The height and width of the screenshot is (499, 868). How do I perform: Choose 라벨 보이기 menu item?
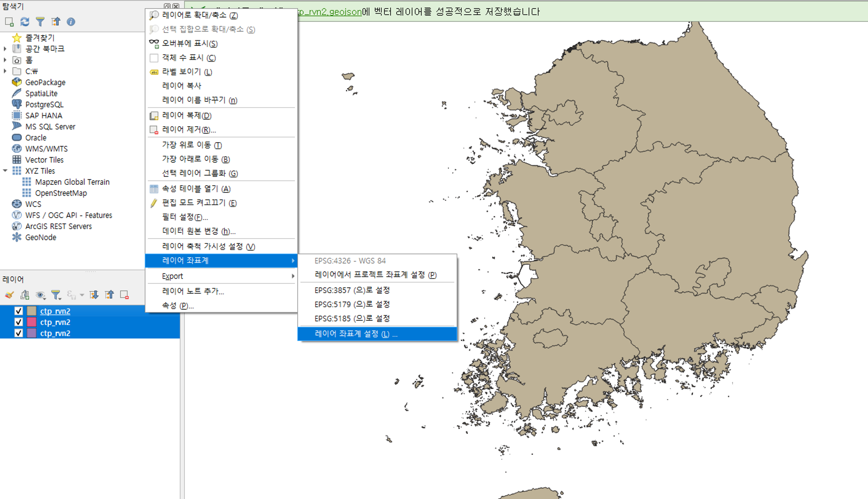click(221, 72)
